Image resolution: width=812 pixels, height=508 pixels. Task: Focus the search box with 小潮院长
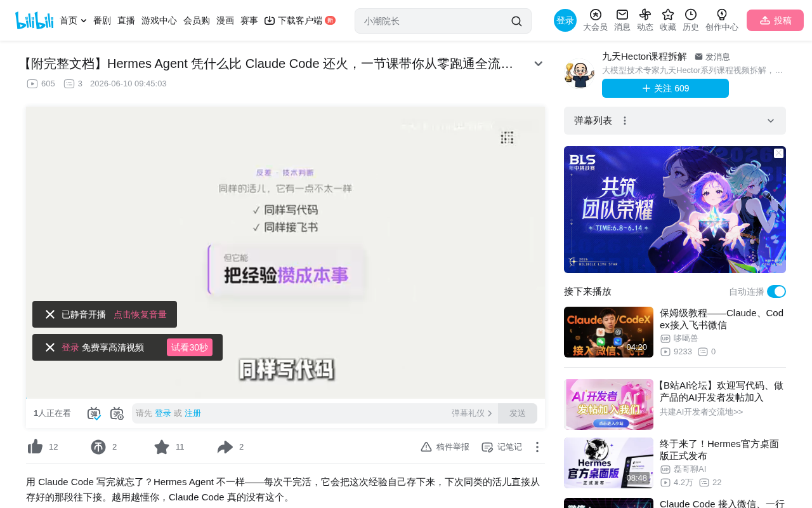(x=435, y=21)
